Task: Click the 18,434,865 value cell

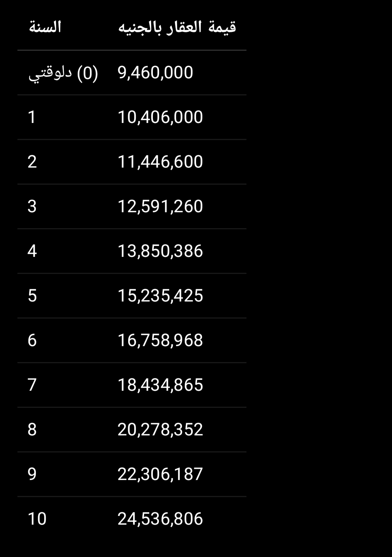Action: pyautogui.click(x=160, y=385)
